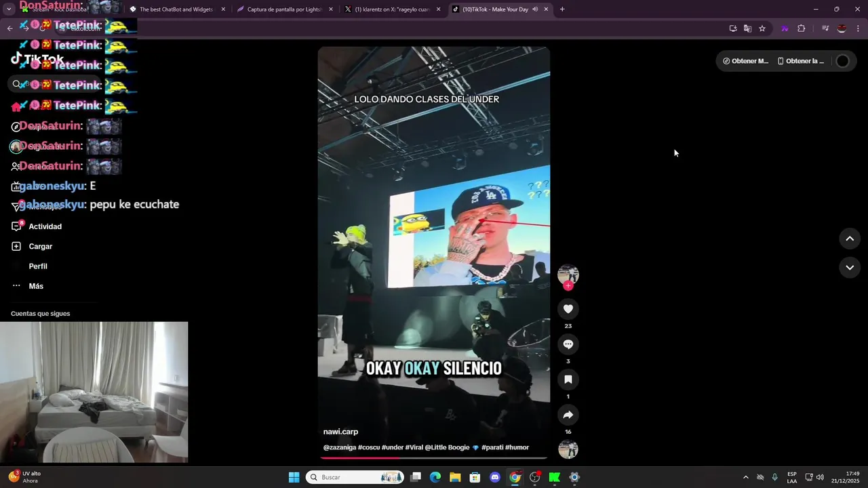
Task: Switch to the klarentz on X tab
Action: pyautogui.click(x=393, y=9)
